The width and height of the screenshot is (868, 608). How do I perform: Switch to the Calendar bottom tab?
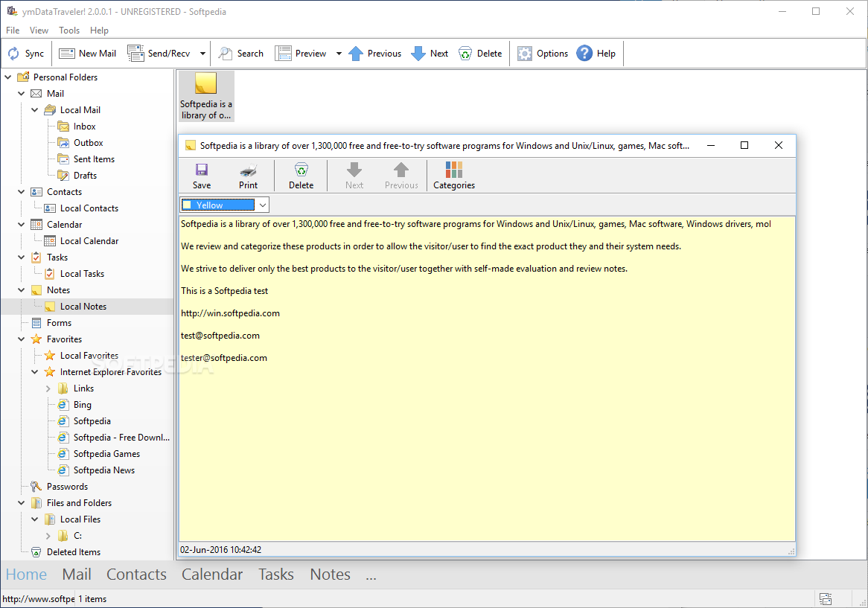pos(212,575)
